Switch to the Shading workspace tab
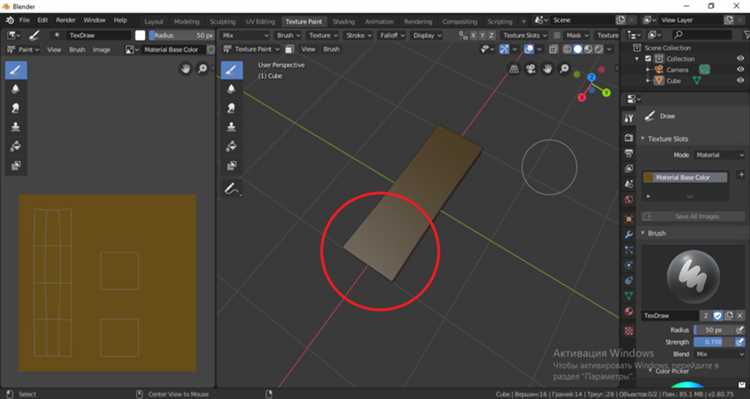Screen dimensions: 750x399 343,22
